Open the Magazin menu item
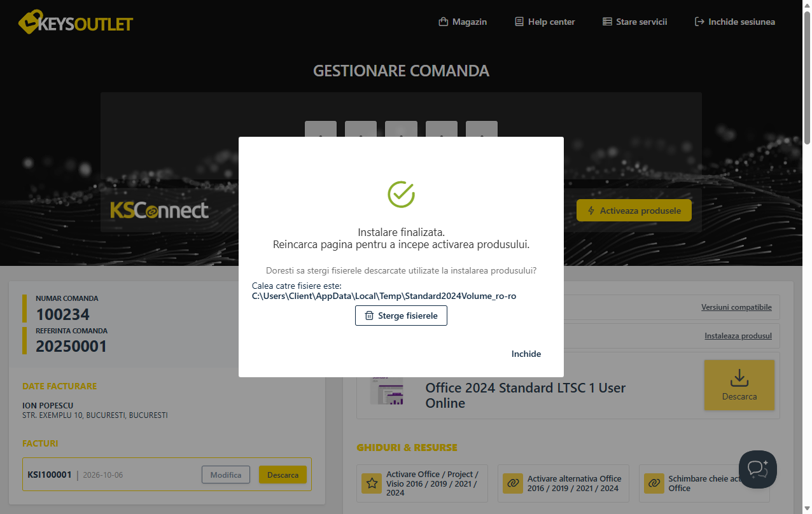This screenshot has height=514, width=812. [463, 22]
